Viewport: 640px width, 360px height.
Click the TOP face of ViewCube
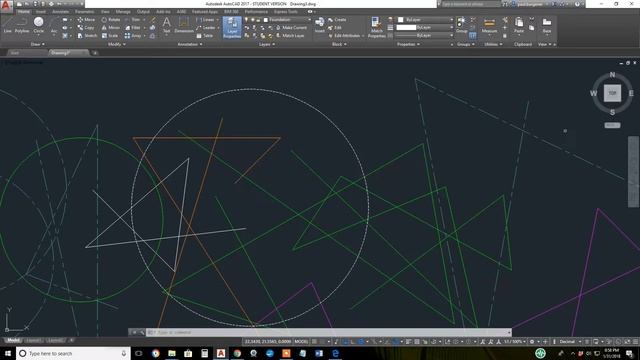(x=612, y=93)
